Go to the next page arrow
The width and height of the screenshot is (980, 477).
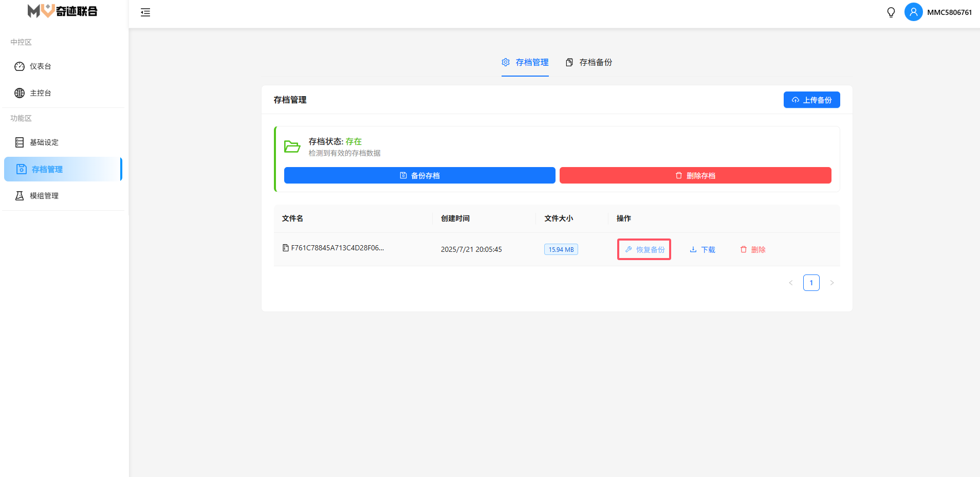pos(832,283)
